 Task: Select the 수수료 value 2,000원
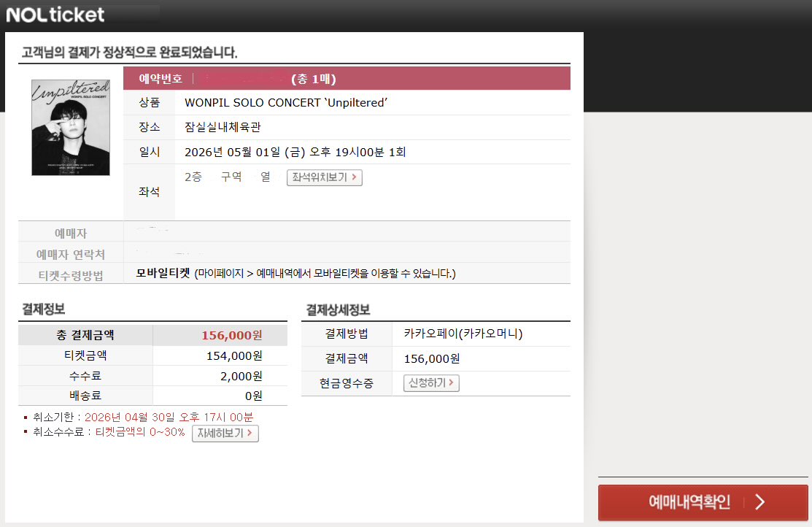241,376
